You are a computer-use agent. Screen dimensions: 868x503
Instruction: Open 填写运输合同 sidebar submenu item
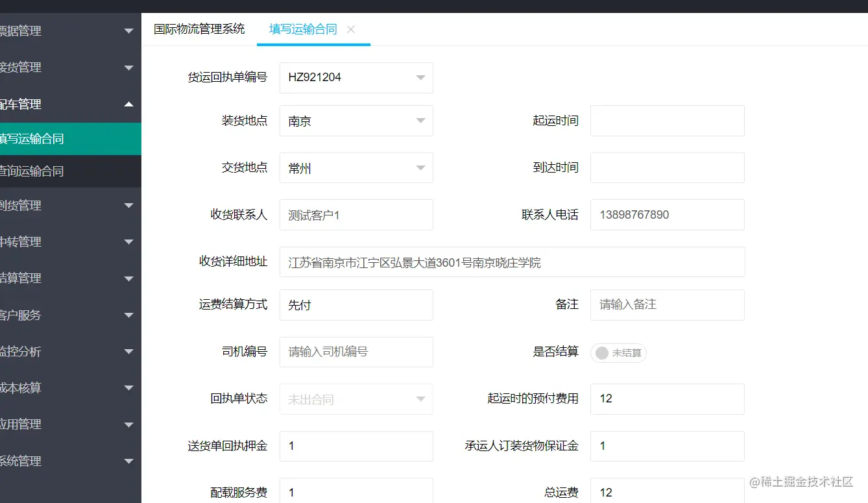[x=70, y=139]
